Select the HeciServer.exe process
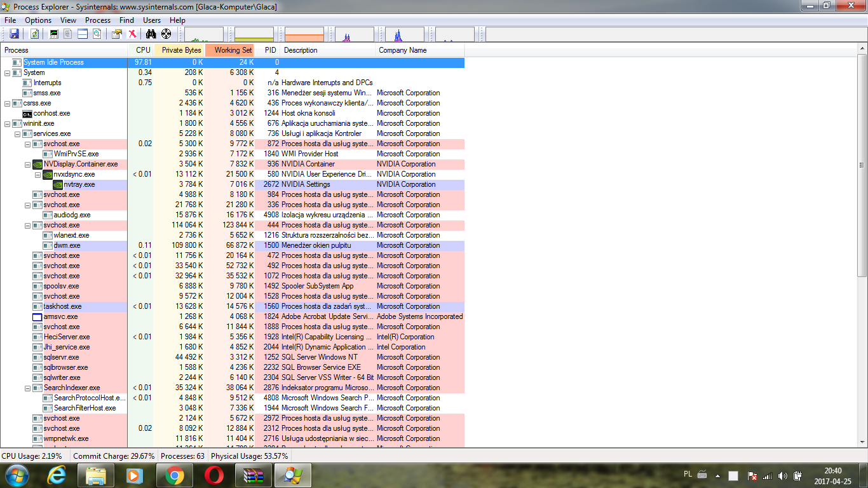Image resolution: width=868 pixels, height=488 pixels. coord(233,337)
